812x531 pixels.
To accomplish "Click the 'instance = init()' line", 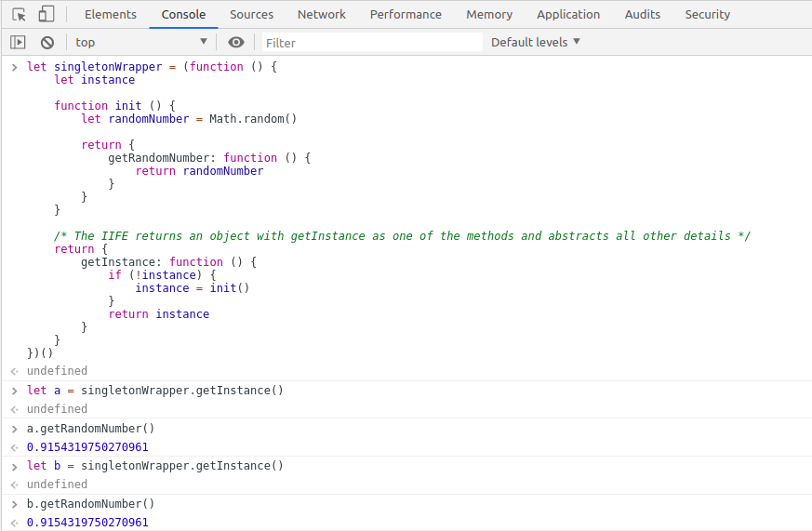I will [193, 288].
